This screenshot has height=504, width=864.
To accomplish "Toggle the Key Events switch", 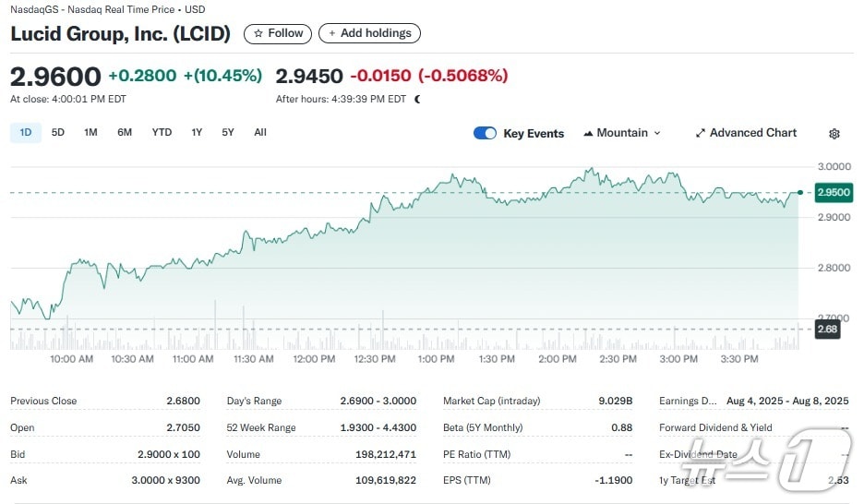I will [x=485, y=133].
